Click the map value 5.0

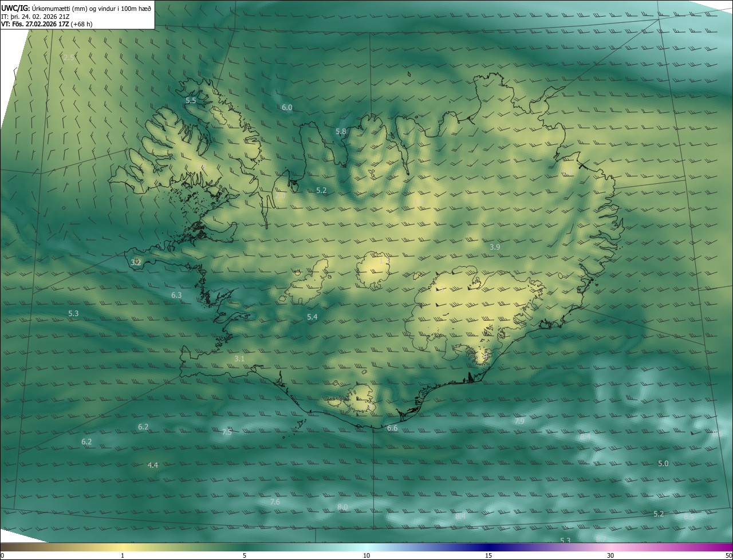(663, 463)
